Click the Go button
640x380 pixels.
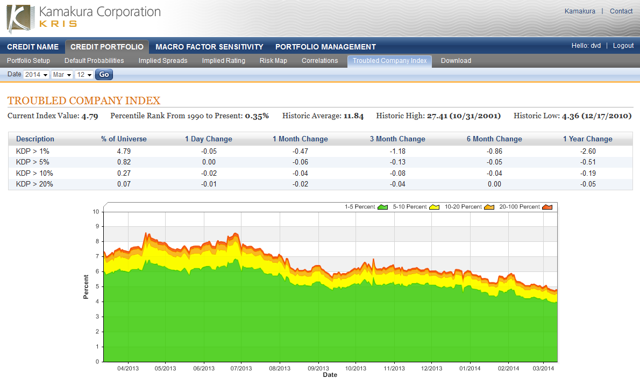[104, 74]
